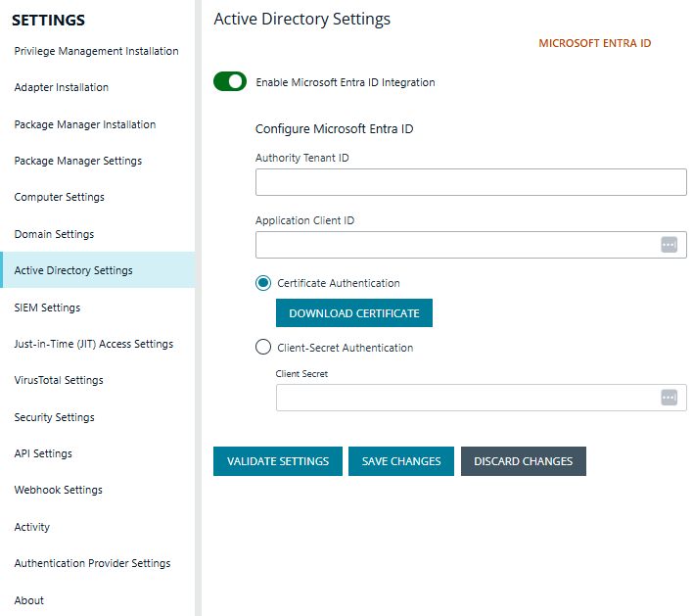The image size is (693, 616).
Task: Focus the Authority Tenant ID input field
Action: (x=471, y=182)
